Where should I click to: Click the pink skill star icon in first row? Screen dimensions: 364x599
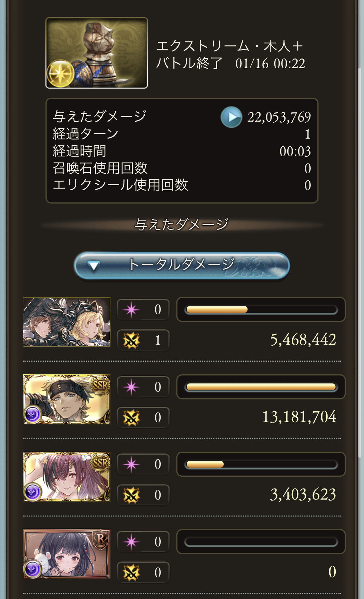pyautogui.click(x=131, y=309)
